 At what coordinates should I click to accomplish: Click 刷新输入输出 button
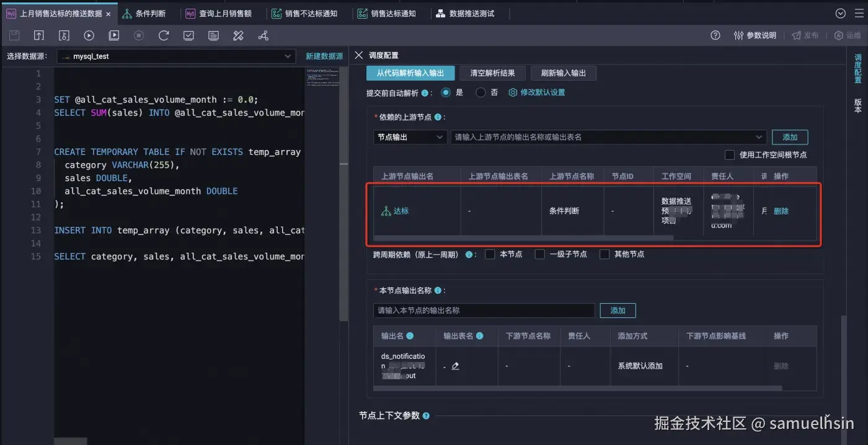click(x=563, y=73)
